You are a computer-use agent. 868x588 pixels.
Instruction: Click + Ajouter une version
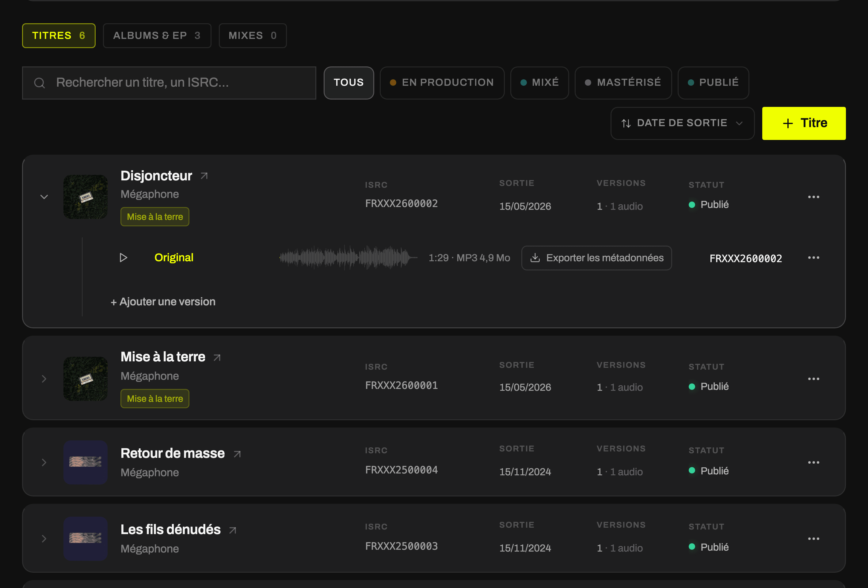(163, 302)
